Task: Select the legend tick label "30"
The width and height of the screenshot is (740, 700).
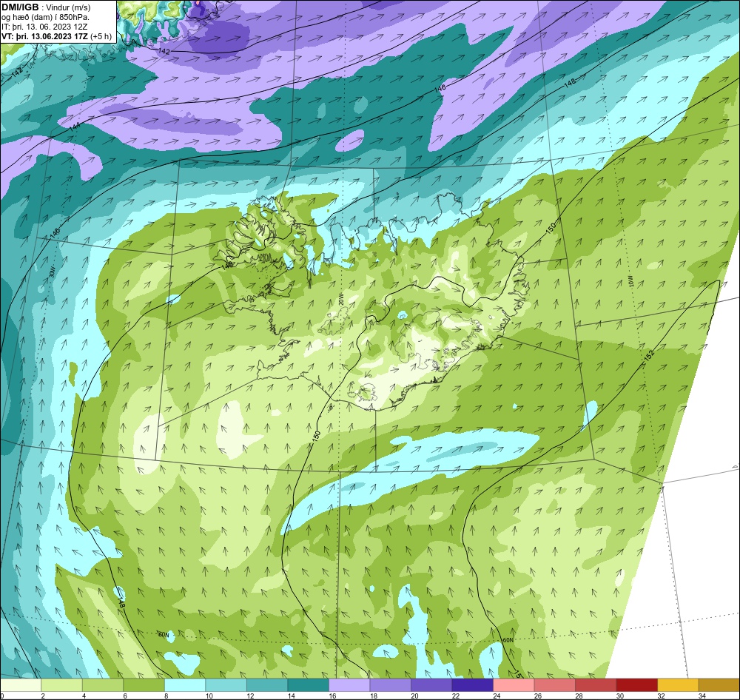Action: pos(619,696)
